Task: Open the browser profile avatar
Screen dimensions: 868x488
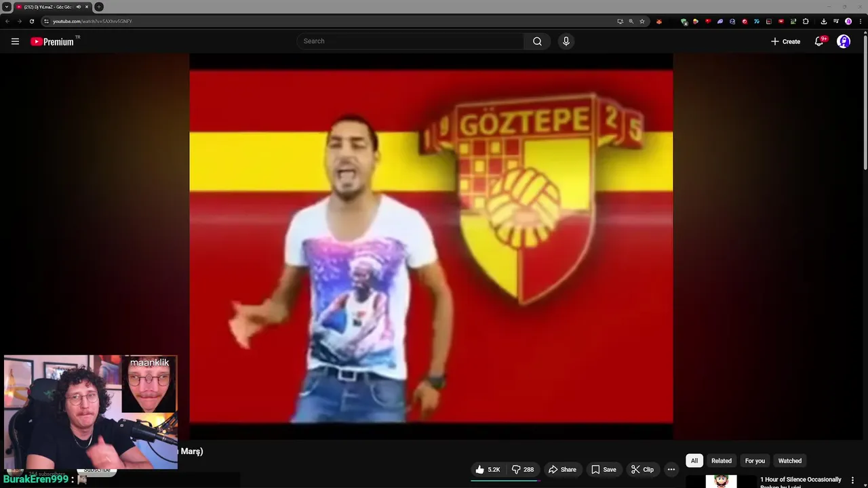Action: pos(848,21)
